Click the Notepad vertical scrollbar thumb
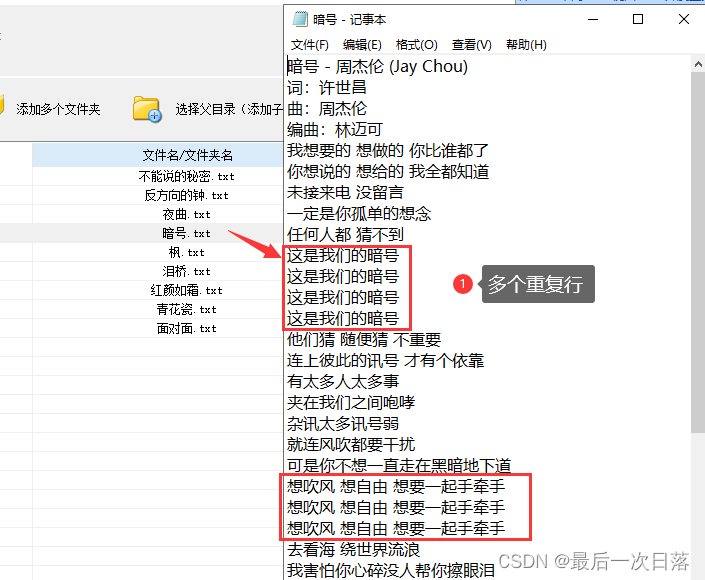Screen dimensions: 705x580 [698, 252]
